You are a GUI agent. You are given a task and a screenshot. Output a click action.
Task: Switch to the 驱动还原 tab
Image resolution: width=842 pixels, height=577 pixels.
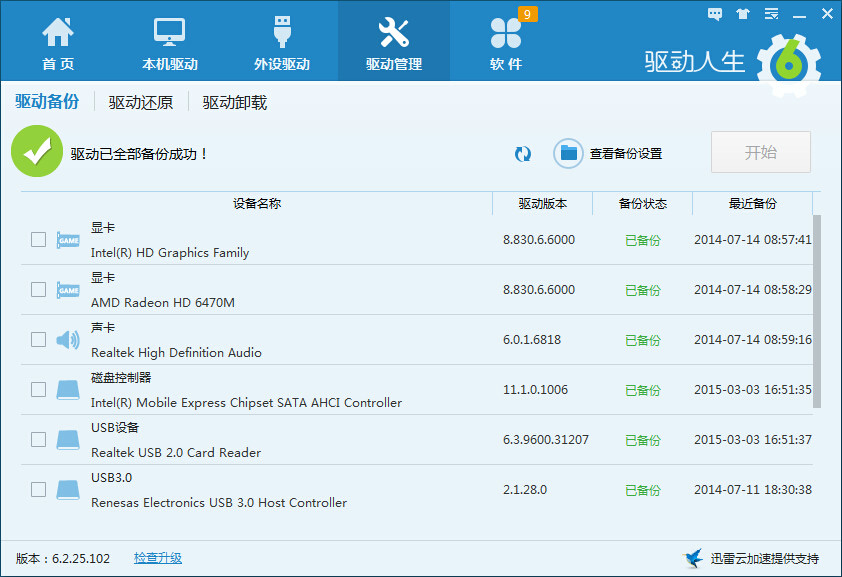(x=141, y=102)
